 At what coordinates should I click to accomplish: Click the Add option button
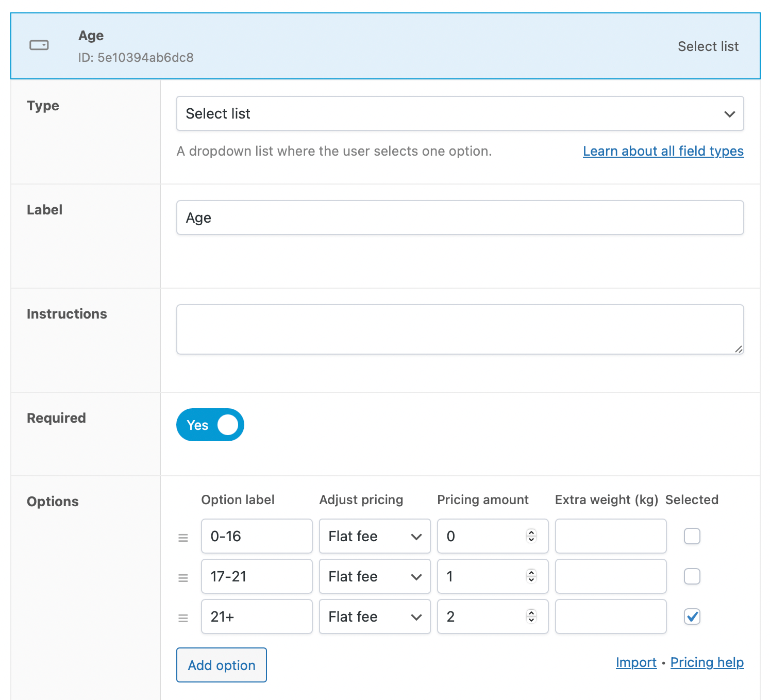pos(221,665)
